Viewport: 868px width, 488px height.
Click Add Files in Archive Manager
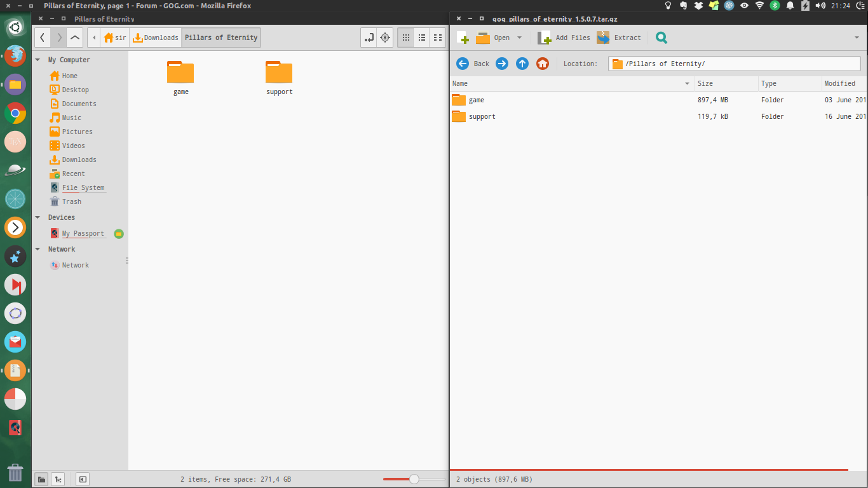(x=564, y=37)
